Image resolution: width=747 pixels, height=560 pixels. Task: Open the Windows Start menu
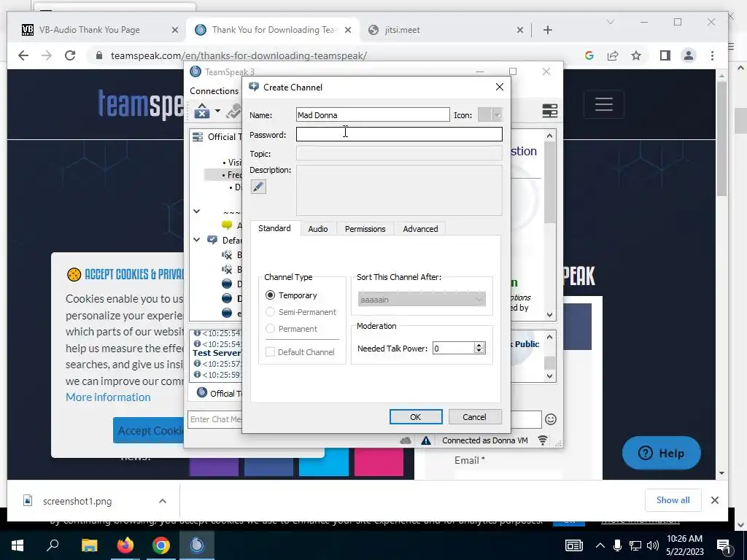pyautogui.click(x=18, y=545)
